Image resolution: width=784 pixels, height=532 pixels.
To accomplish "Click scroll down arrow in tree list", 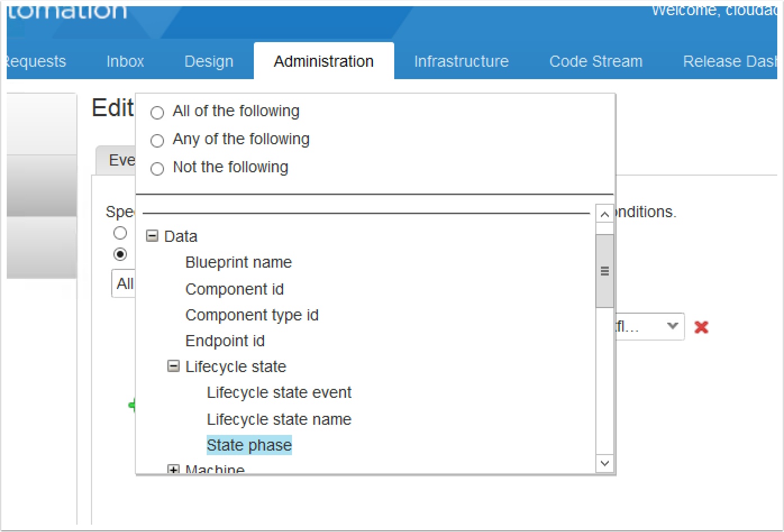I will tap(604, 464).
